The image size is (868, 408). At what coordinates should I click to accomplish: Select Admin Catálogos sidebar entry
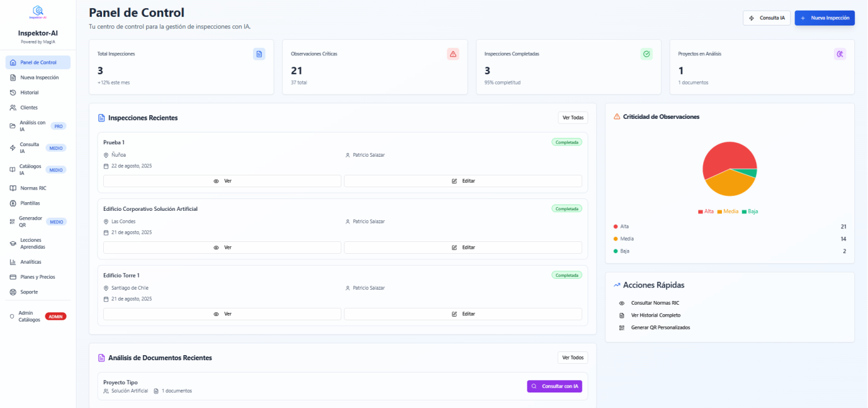click(29, 317)
